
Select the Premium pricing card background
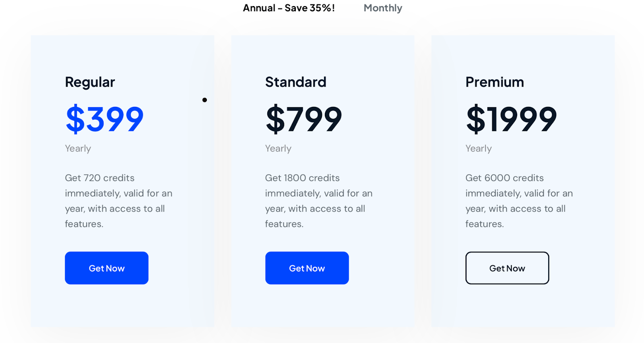523,181
